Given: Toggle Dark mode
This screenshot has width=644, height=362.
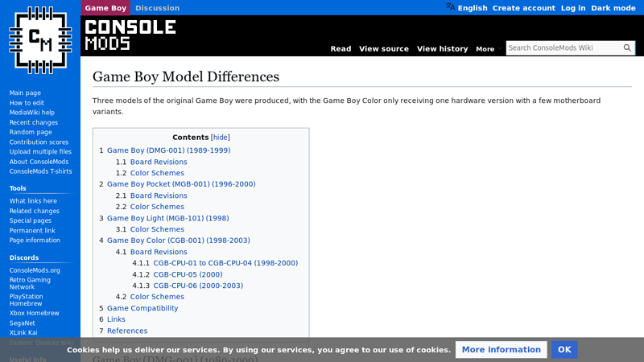Looking at the screenshot, I should (613, 8).
